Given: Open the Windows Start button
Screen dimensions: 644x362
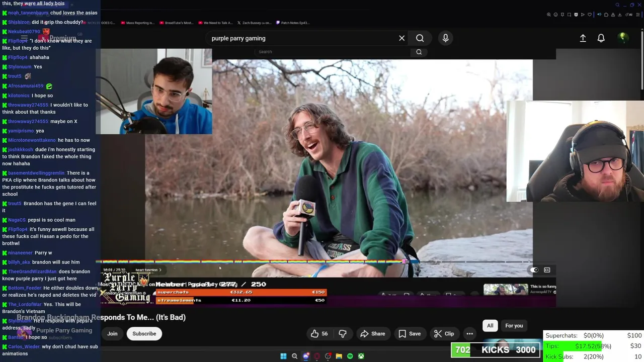Looking at the screenshot, I should point(283,356).
